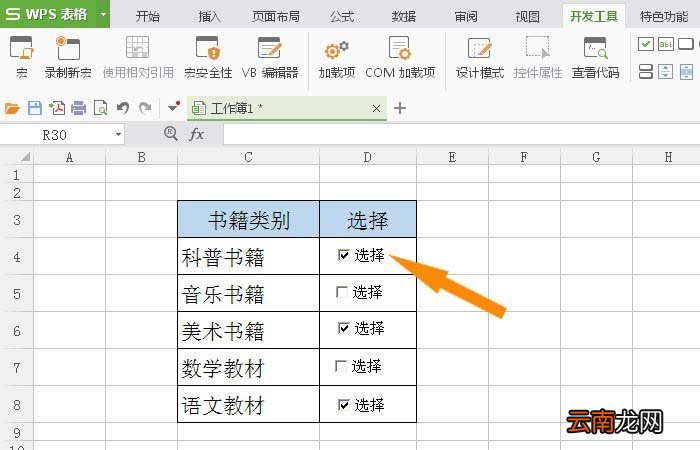Select the 数学教材 cell

click(249, 367)
